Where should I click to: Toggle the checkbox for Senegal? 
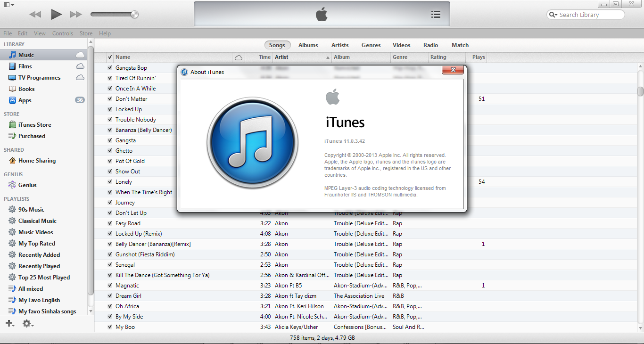pyautogui.click(x=110, y=265)
